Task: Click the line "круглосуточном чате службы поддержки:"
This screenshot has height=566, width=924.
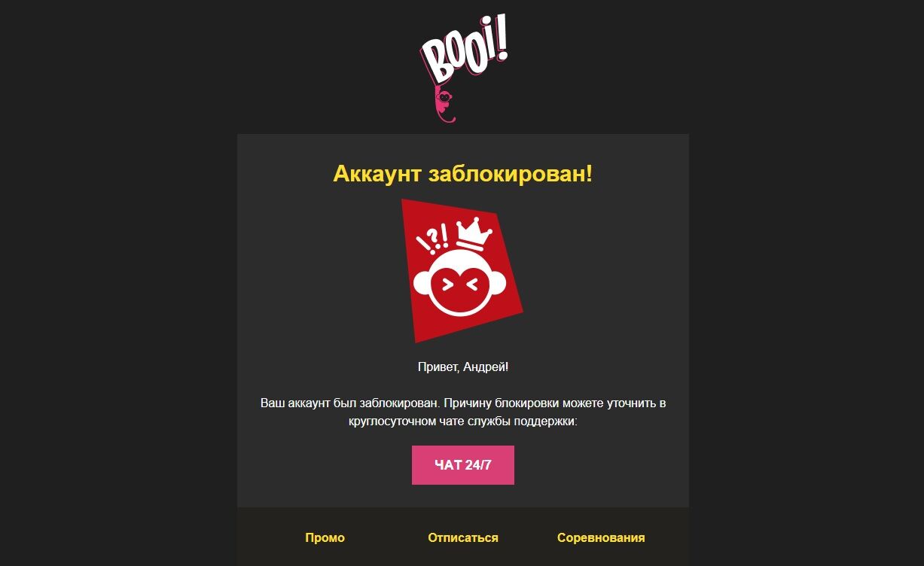Action: [x=463, y=421]
